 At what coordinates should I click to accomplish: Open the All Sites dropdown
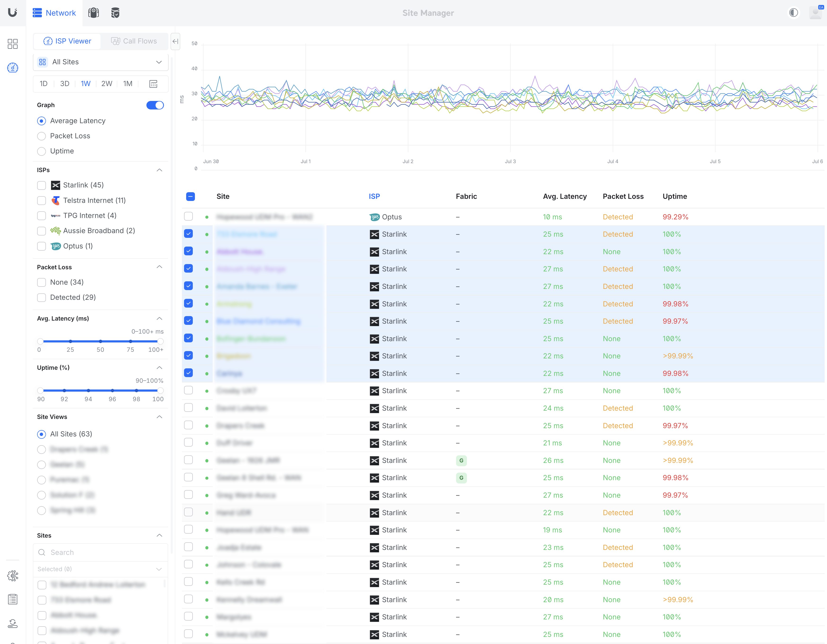(x=101, y=62)
